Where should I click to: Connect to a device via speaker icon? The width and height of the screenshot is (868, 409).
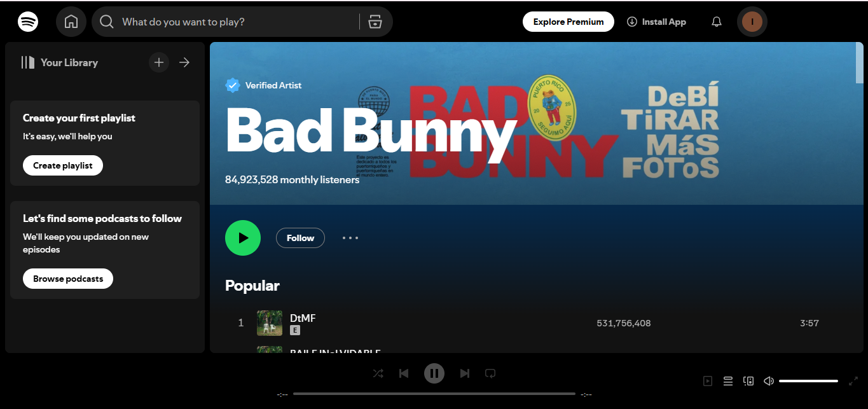click(748, 380)
